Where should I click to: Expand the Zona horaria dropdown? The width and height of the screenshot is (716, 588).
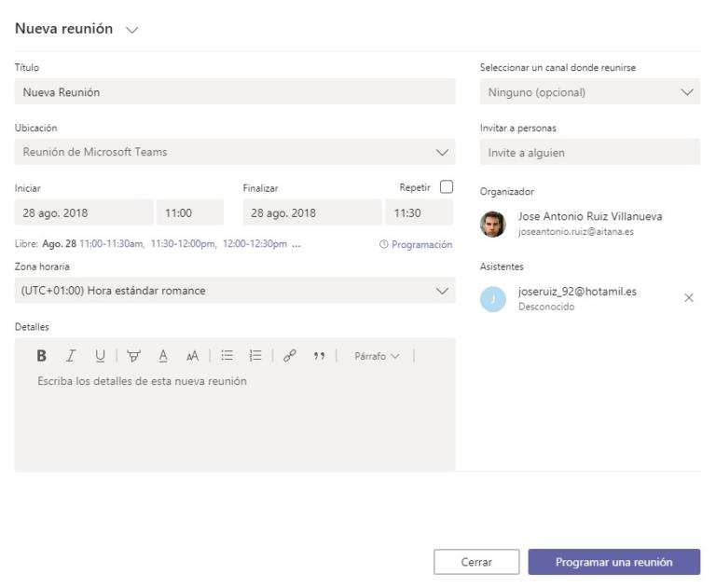click(x=442, y=291)
